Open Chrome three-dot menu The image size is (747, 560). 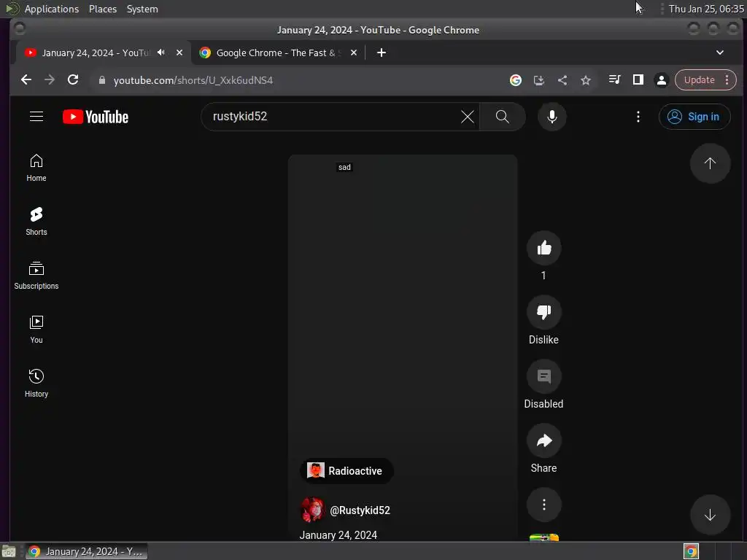[x=727, y=80]
